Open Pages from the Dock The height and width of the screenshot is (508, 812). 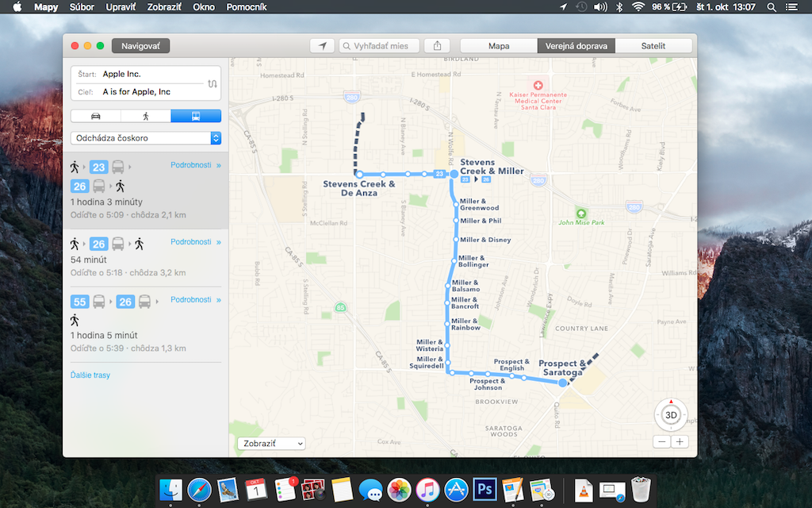(513, 489)
